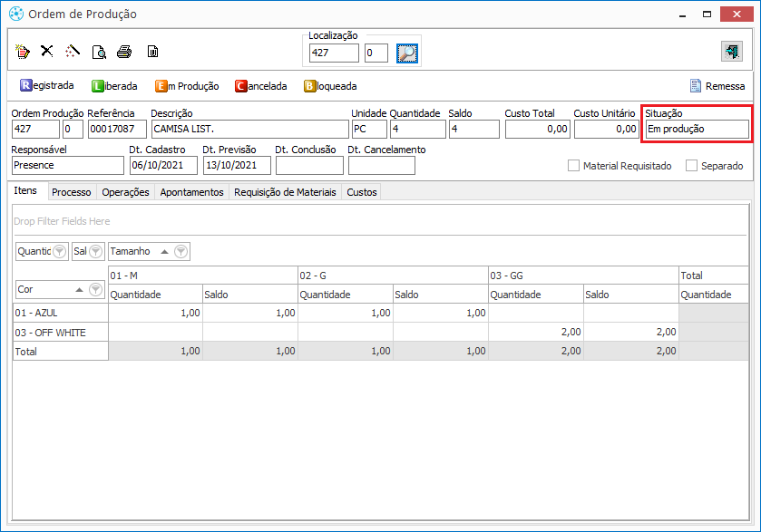
Task: Click the Dt. Previsão field 13/10/2021
Action: (x=237, y=165)
